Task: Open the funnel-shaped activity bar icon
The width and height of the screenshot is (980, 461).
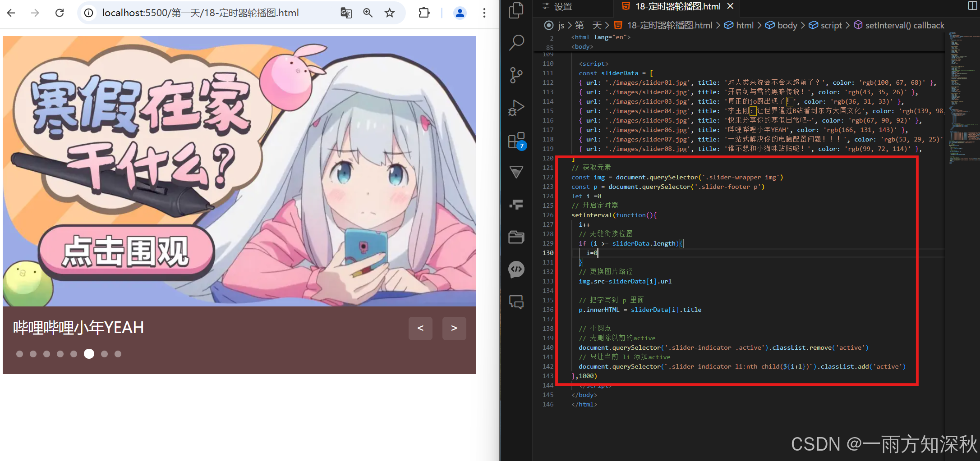Action: [516, 172]
